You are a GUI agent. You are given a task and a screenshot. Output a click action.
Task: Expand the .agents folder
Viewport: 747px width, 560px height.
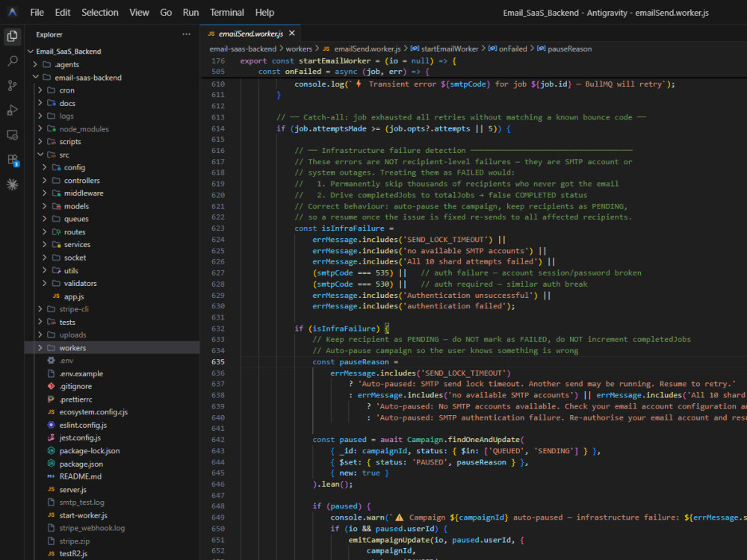click(66, 64)
